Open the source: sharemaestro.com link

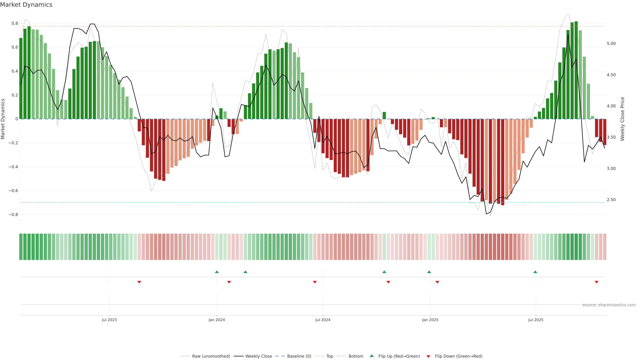[x=609, y=305]
